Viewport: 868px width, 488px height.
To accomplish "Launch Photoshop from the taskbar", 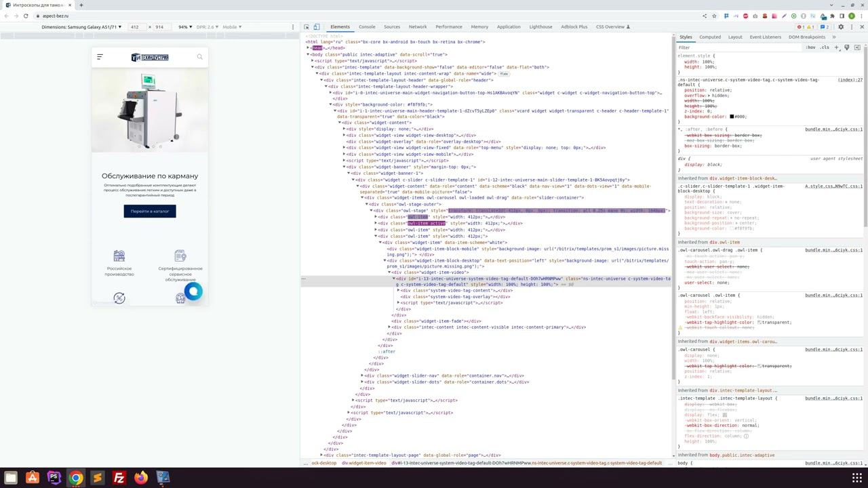I will coord(54,478).
